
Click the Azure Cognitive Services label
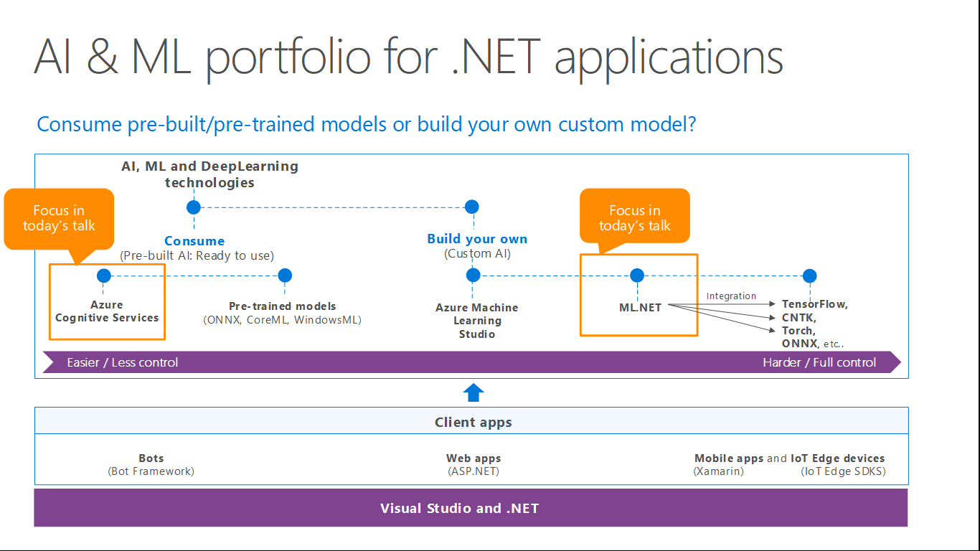pos(107,311)
